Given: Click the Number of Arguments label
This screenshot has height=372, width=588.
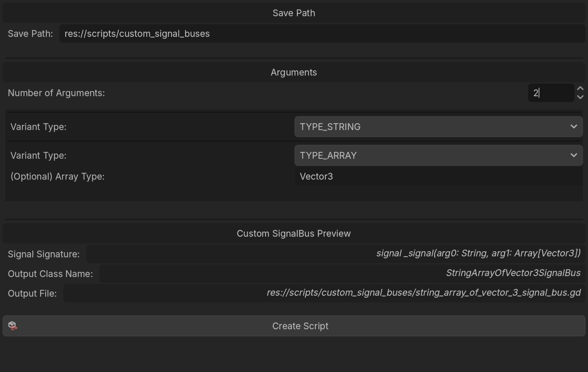Looking at the screenshot, I should tap(56, 93).
